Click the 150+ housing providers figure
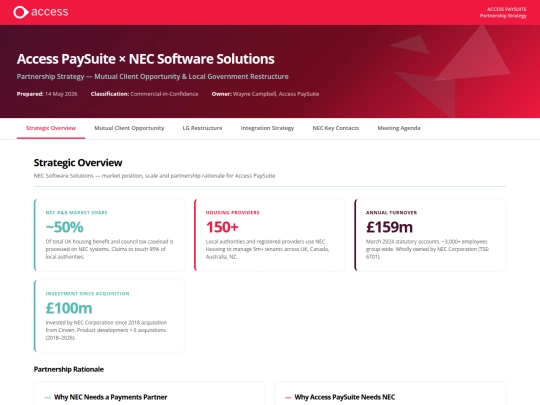540x405 pixels. (x=222, y=227)
